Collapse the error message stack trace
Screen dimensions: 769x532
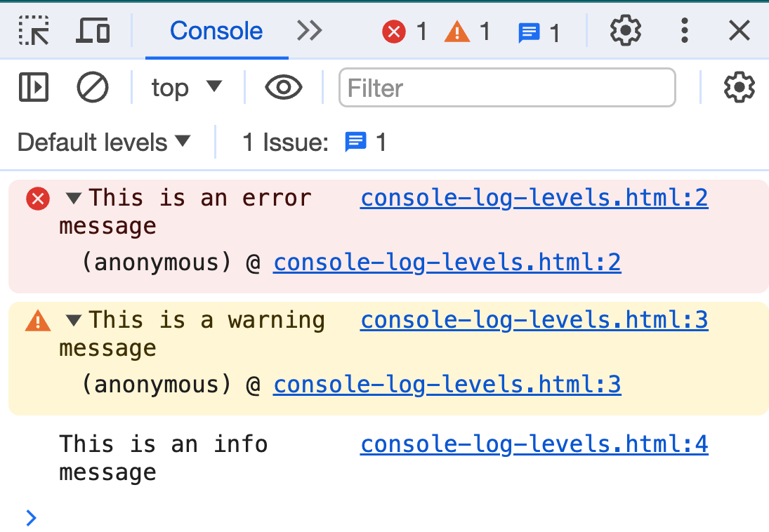[73, 198]
